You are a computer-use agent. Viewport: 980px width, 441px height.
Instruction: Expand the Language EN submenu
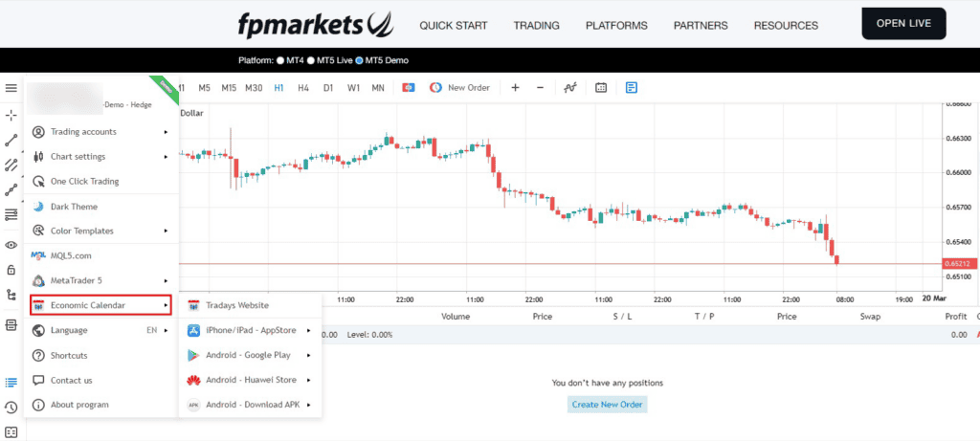[x=100, y=330]
